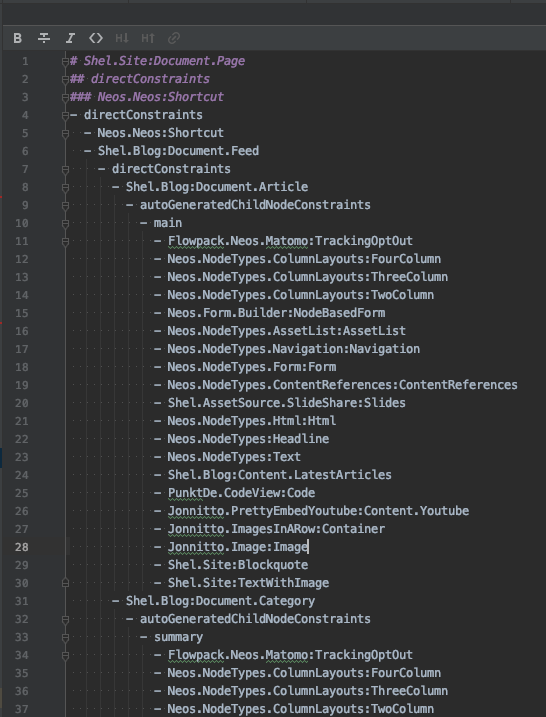Image resolution: width=546 pixels, height=717 pixels.
Task: Click Shel.Blog:Document.Category text
Action: pyautogui.click(x=220, y=601)
